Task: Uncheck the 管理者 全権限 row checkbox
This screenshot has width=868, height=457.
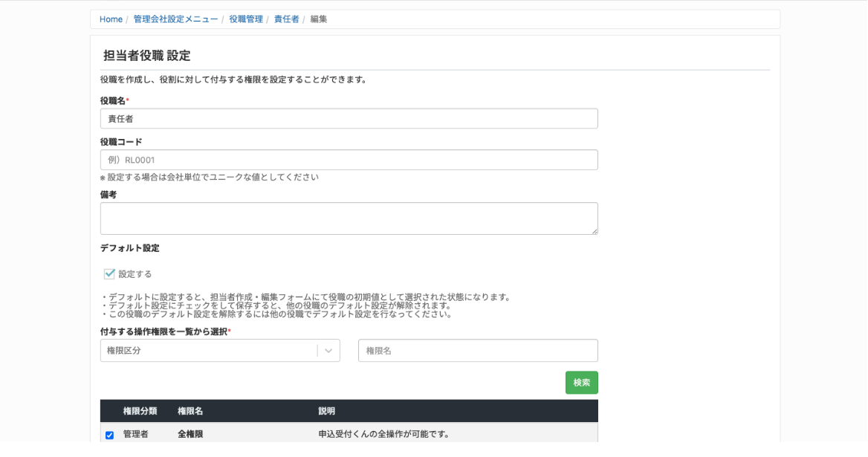Action: tap(109, 435)
